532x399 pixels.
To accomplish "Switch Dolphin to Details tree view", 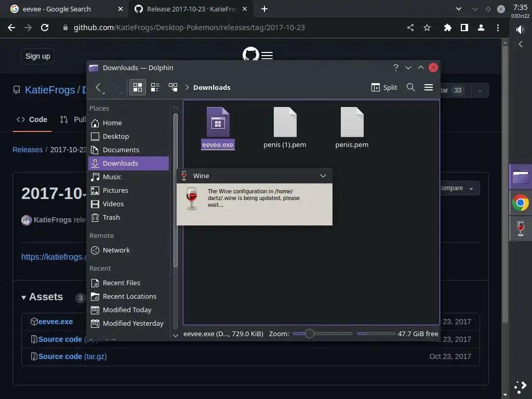I will [173, 87].
